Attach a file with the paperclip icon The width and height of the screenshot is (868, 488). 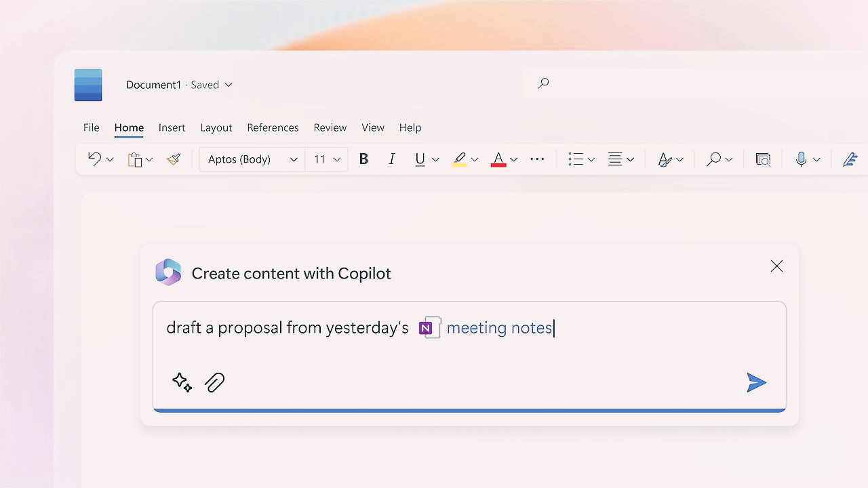click(x=214, y=382)
